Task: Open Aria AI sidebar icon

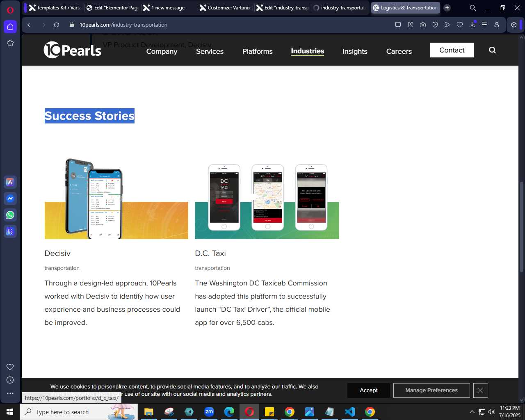Action: 10,182
